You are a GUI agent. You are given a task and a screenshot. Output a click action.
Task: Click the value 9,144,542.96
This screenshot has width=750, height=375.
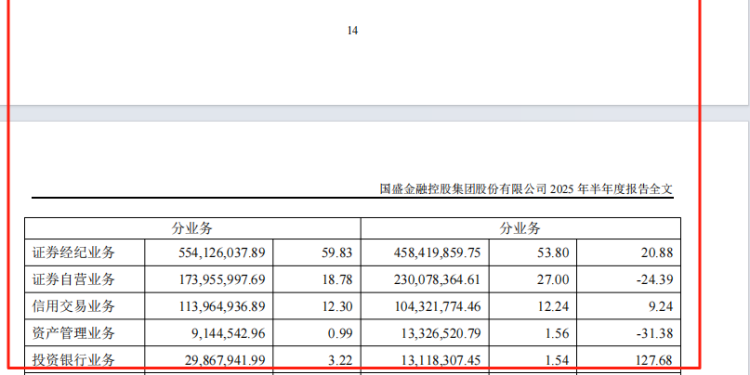point(228,333)
